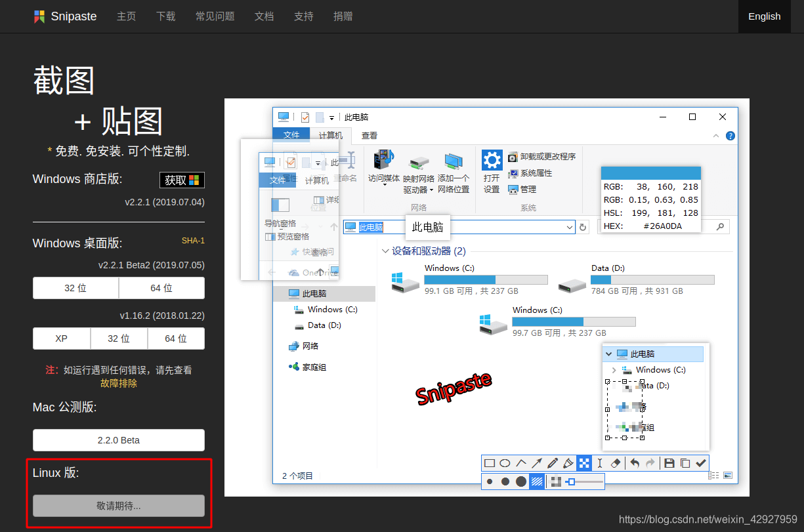Switch the site language to English

(765, 16)
